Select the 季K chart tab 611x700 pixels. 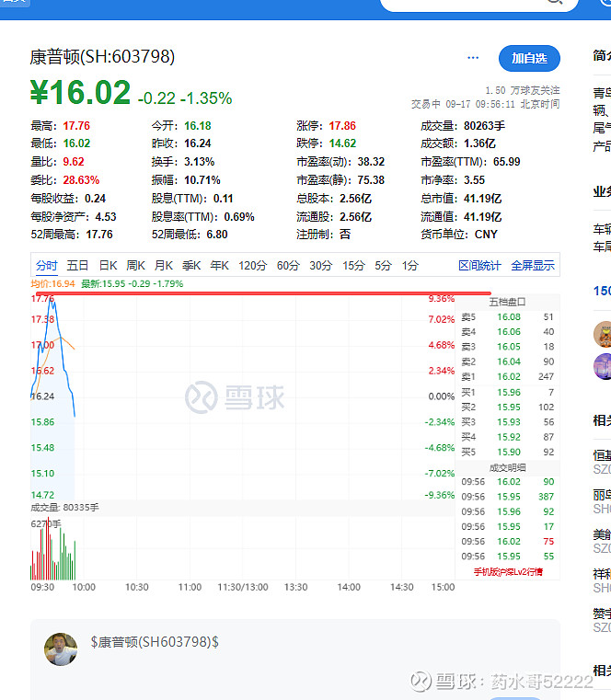point(191,266)
